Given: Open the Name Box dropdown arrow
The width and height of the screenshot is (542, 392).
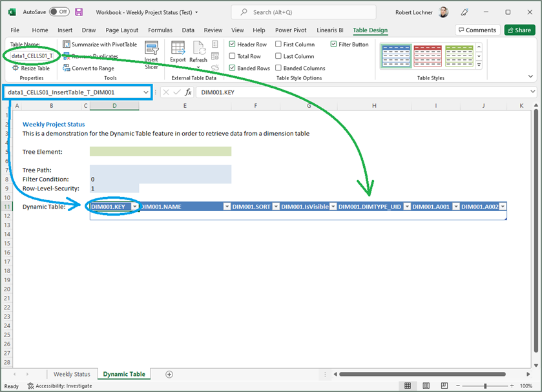Looking at the screenshot, I should click(x=146, y=92).
